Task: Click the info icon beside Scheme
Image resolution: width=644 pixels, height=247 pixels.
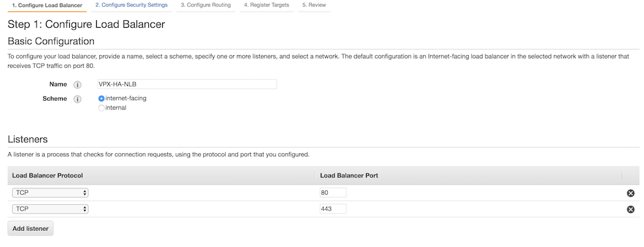Action: (x=77, y=99)
